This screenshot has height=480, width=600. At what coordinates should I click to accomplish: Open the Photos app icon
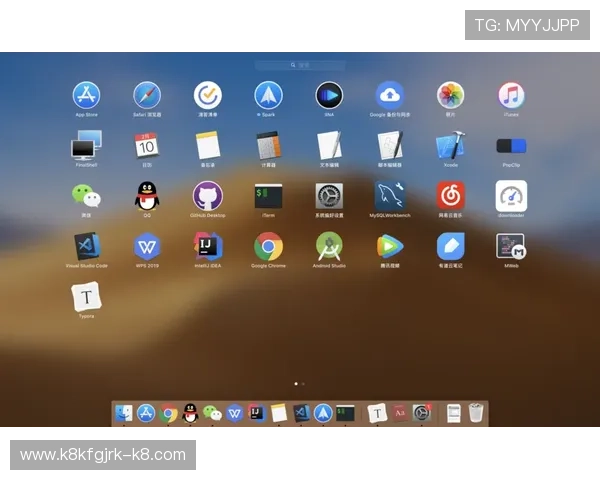point(450,95)
